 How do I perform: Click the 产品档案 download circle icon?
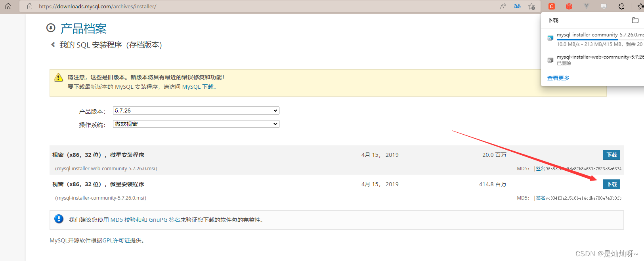(x=51, y=28)
